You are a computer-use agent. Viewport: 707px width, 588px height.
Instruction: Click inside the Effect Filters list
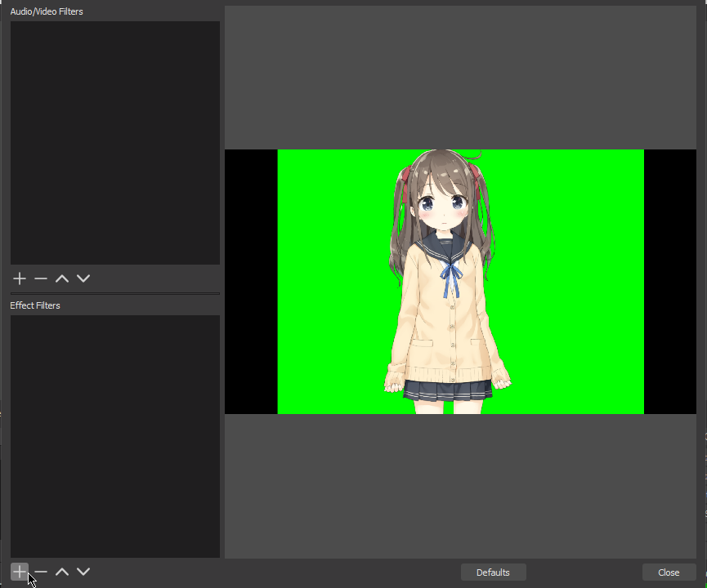(115, 436)
